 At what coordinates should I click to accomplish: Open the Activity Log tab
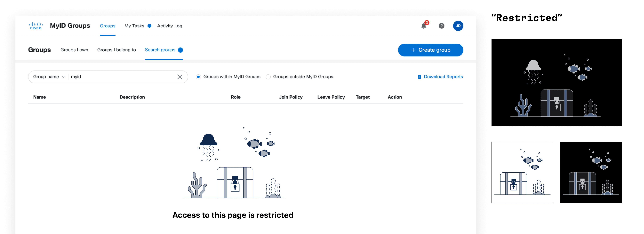[169, 26]
